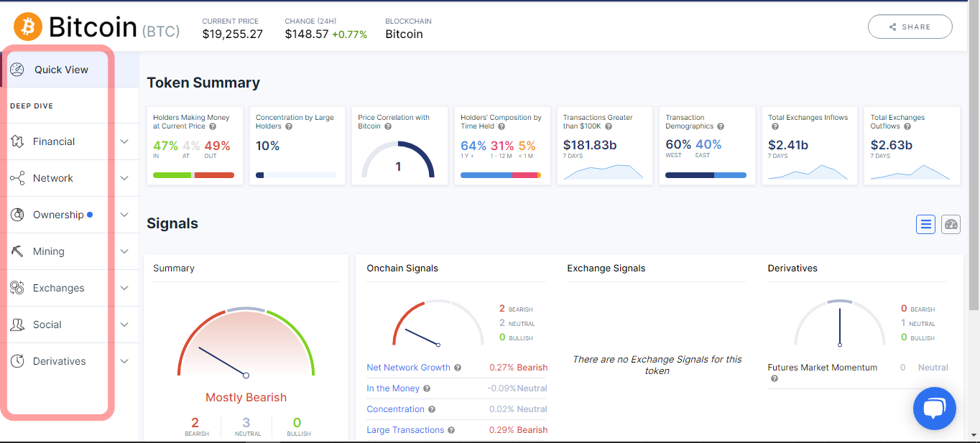Expand the Derivatives chevron

point(124,361)
